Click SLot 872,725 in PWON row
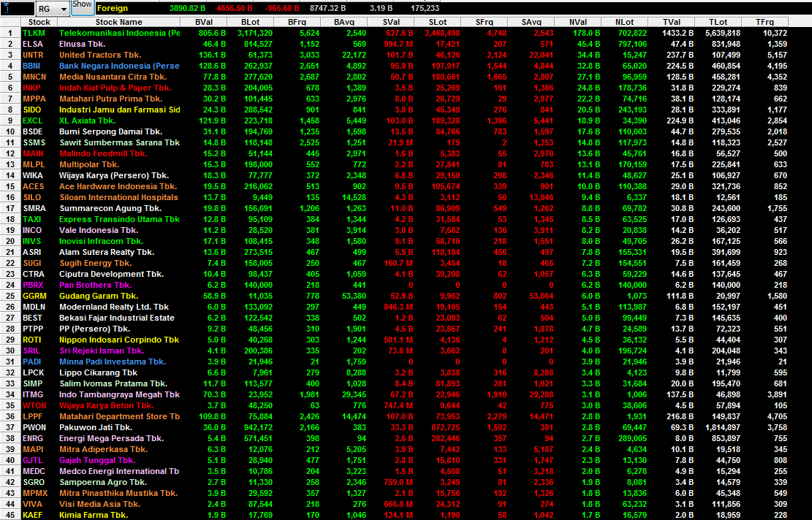Image resolution: width=812 pixels, height=520 pixels. point(445,427)
